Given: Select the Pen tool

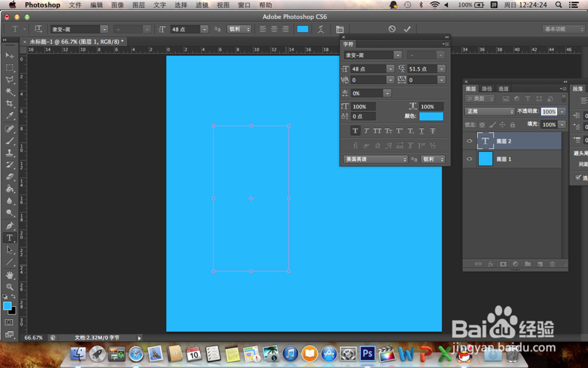Looking at the screenshot, I should 9,226.
